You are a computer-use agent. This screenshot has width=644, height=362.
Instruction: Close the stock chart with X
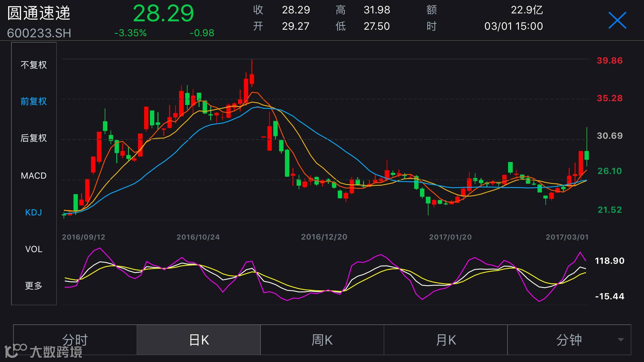click(x=617, y=20)
